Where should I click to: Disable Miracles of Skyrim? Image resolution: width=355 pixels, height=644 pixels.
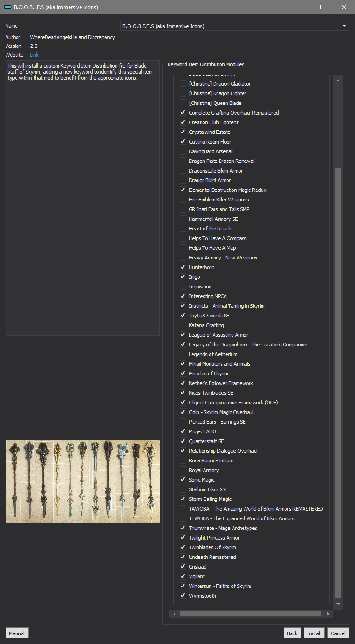183,374
